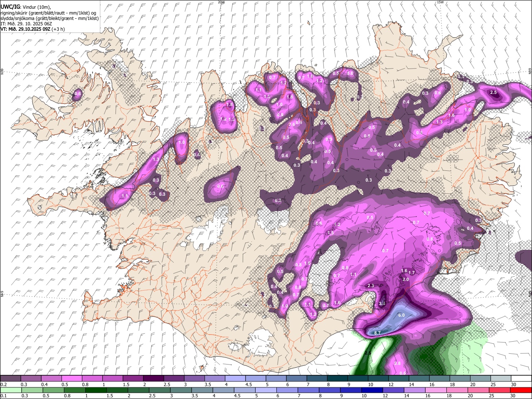This screenshot has width=532, height=399.
Task: Click the '3.4' precipitation value on the map
Action: (x=382, y=304)
